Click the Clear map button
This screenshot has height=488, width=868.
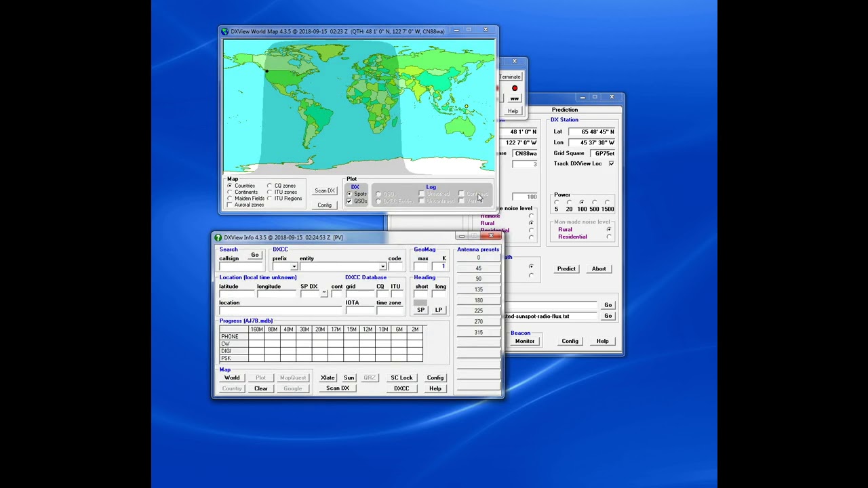[x=261, y=388]
